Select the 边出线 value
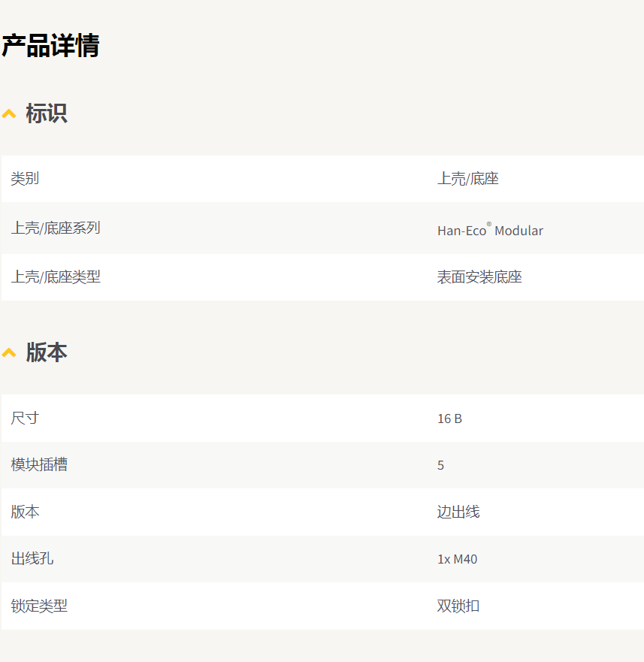 (x=458, y=512)
